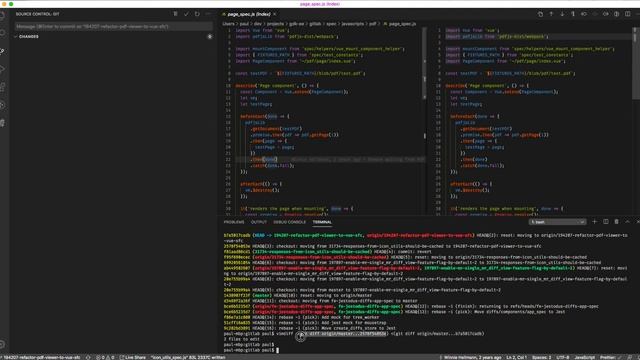Click the git branch name in status bar
This screenshot has width=640, height=360.
41,357
